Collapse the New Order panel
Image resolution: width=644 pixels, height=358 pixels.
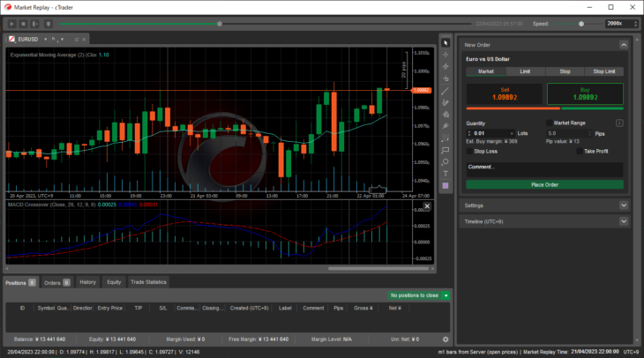(x=624, y=45)
